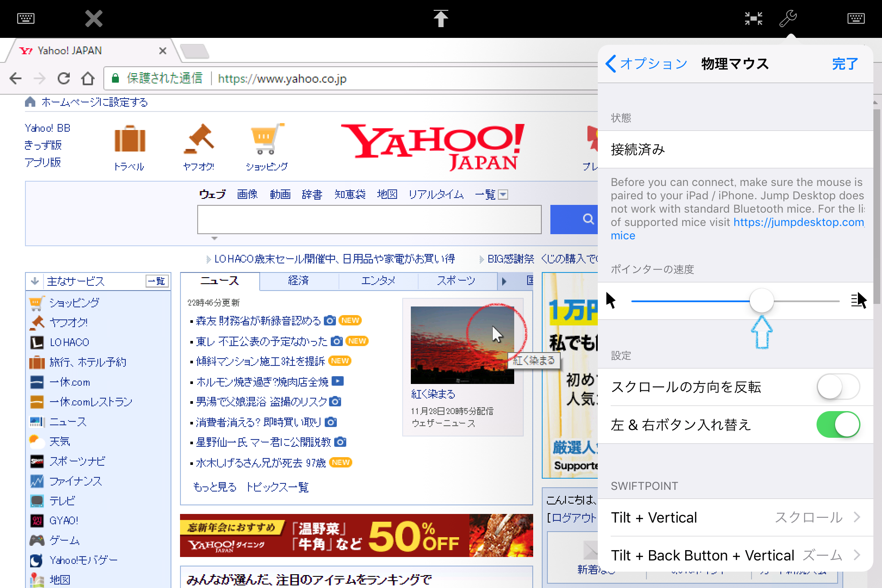Click the small arrow below search box
The image size is (882, 588).
point(214,238)
